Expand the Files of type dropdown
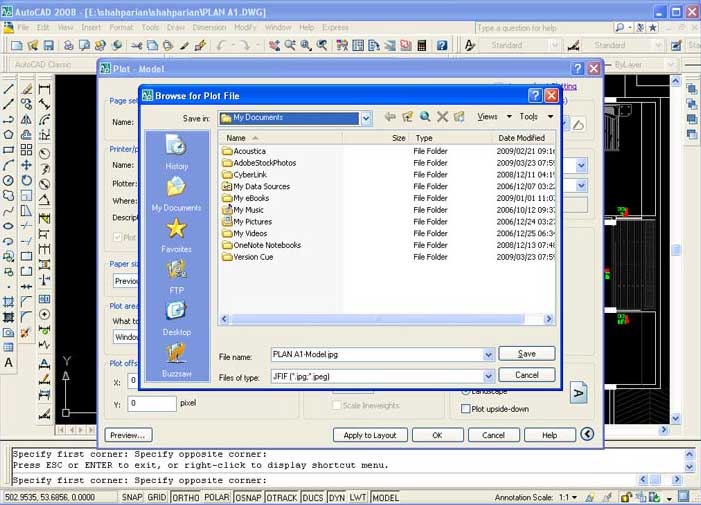 [x=488, y=376]
